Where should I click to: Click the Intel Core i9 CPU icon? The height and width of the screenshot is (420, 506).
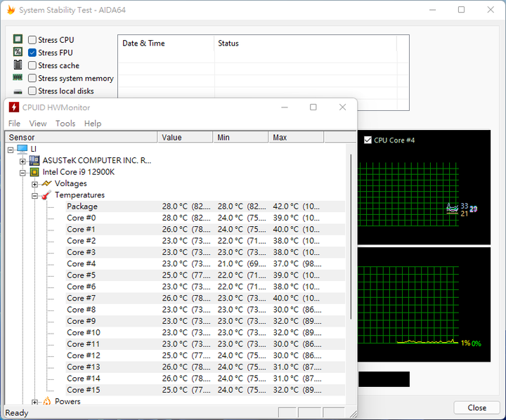34,172
